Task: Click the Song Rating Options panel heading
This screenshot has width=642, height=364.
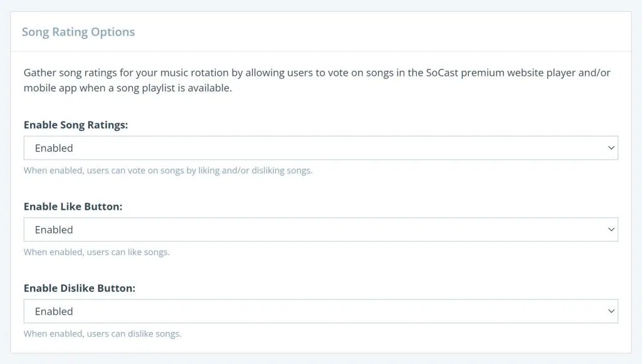Action: [x=78, y=32]
